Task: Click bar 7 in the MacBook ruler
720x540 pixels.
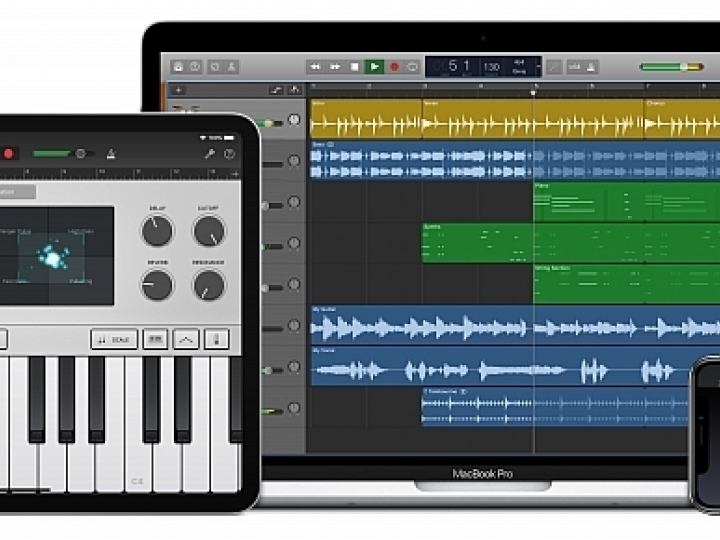Action: (648, 86)
